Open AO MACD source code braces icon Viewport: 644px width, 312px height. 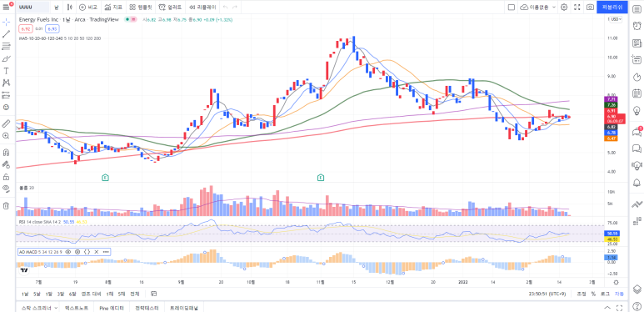87,252
